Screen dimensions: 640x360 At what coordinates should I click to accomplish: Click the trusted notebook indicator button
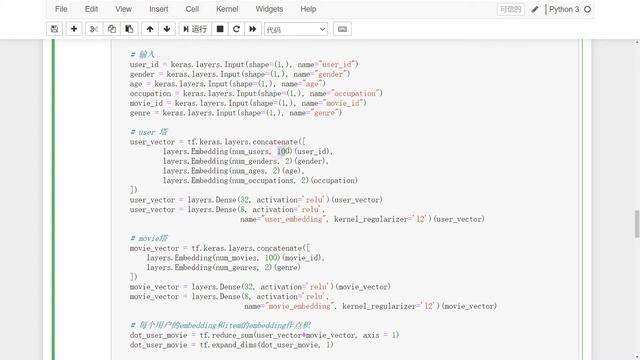tap(511, 9)
